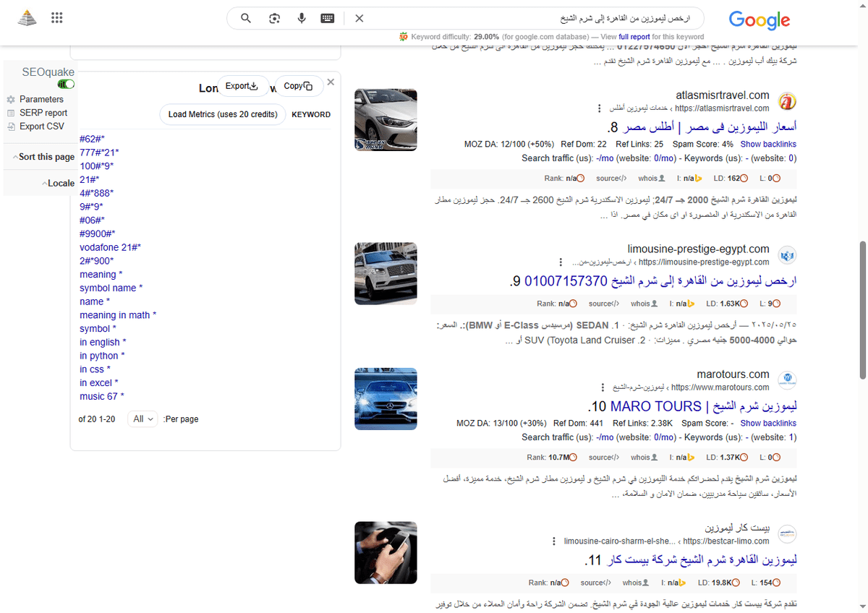Click the Export button in the keyword panel
The image size is (868, 613).
[x=244, y=85]
